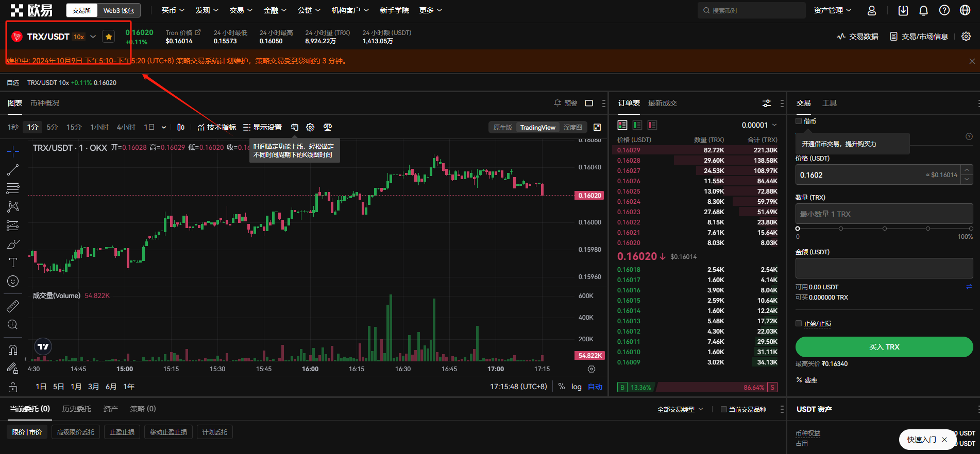The height and width of the screenshot is (454, 980).
Task: Dismiss the maintenance banner
Action: point(972,61)
